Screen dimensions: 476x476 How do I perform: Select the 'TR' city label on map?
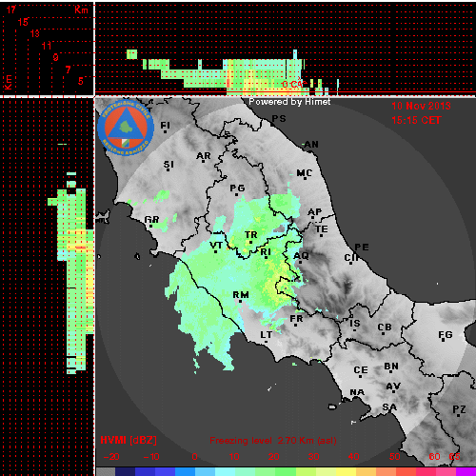250,235
